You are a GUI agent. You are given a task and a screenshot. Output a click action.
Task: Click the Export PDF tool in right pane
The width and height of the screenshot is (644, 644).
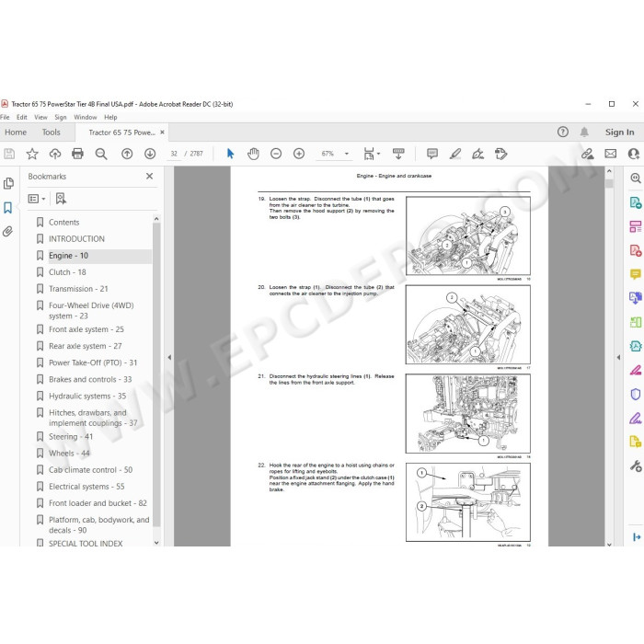tap(636, 202)
